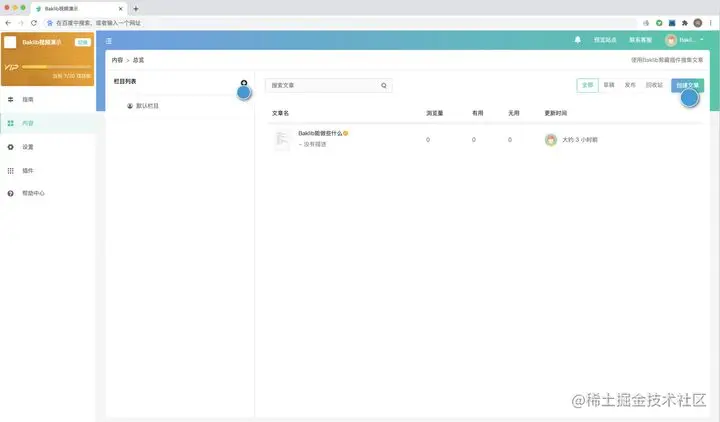
Task: Click the blue square extension icon in toolbar
Action: (x=672, y=23)
